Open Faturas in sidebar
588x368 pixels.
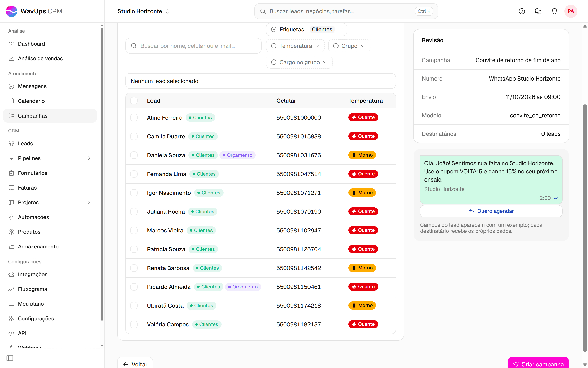[x=50, y=188]
